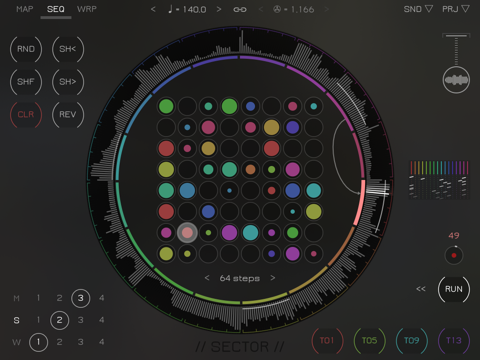Toggle the tempo link chain icon
Viewport: 480px width, 360px height.
[x=240, y=10]
